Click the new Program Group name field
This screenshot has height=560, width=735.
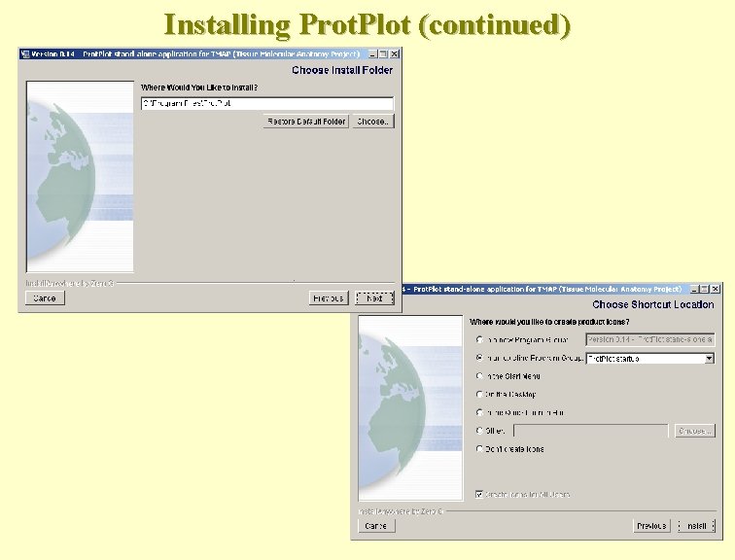[650, 339]
